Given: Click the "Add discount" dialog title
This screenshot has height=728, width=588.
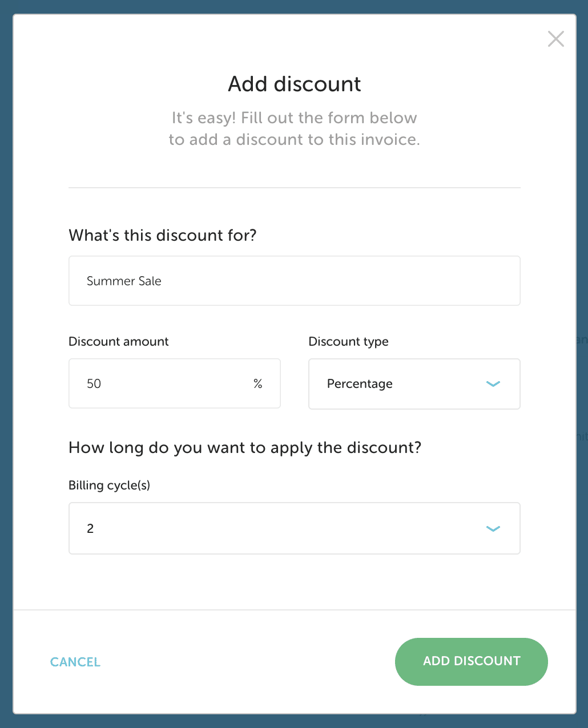Looking at the screenshot, I should (294, 84).
